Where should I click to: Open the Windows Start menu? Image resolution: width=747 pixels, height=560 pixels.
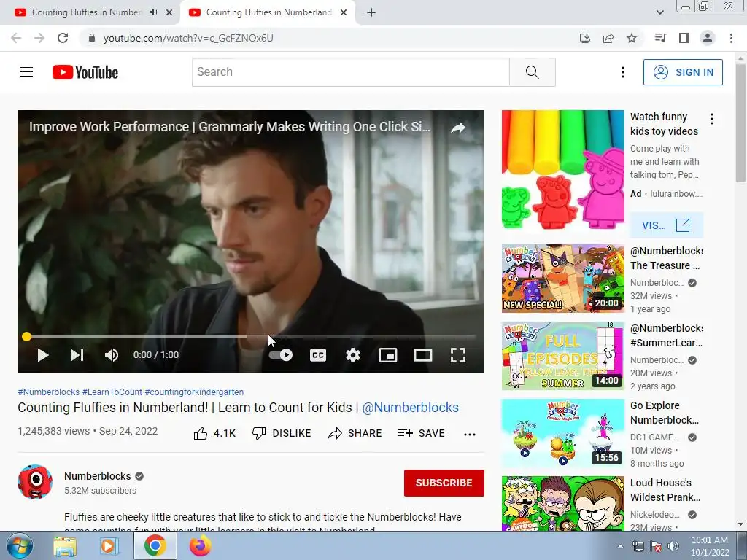click(19, 545)
